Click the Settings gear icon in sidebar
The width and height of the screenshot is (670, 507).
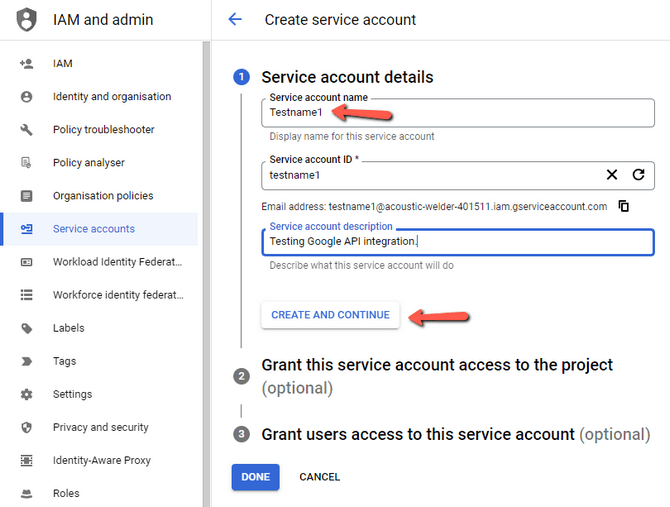26,394
